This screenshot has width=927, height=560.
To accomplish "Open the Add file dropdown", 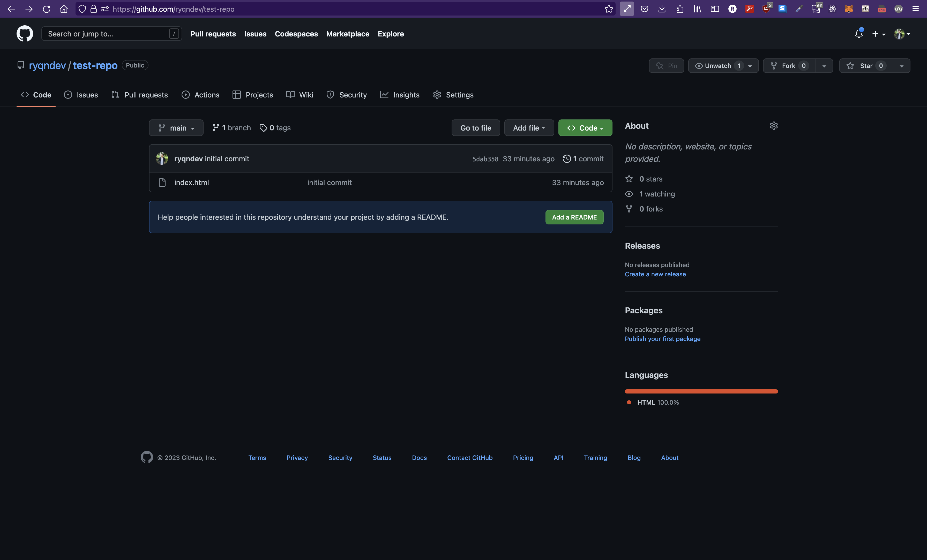I will pos(529,128).
